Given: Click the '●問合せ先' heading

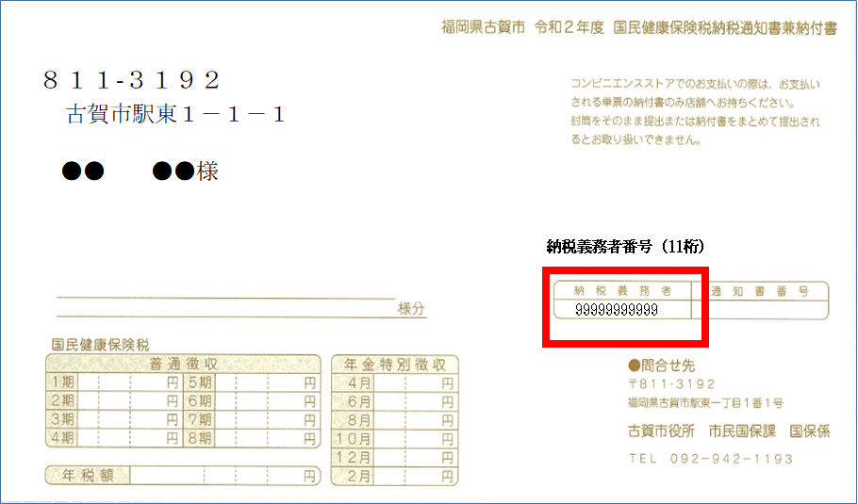Looking at the screenshot, I should pos(661,366).
